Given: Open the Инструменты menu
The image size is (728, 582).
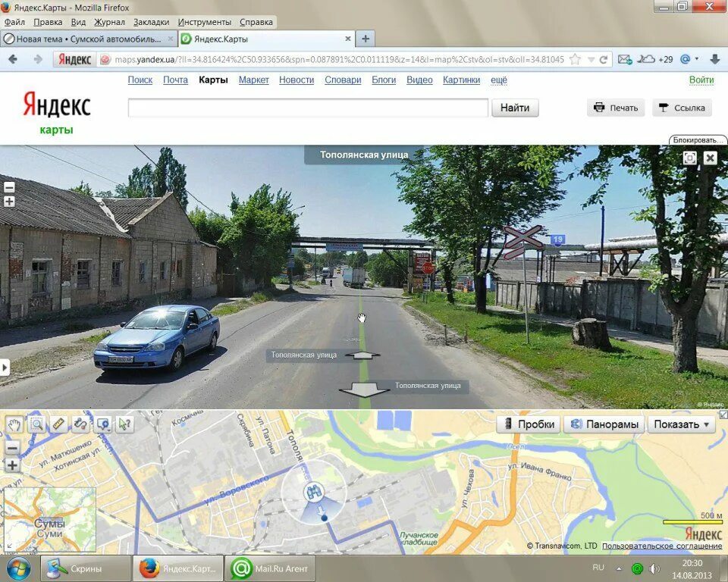Looking at the screenshot, I should coord(204,22).
